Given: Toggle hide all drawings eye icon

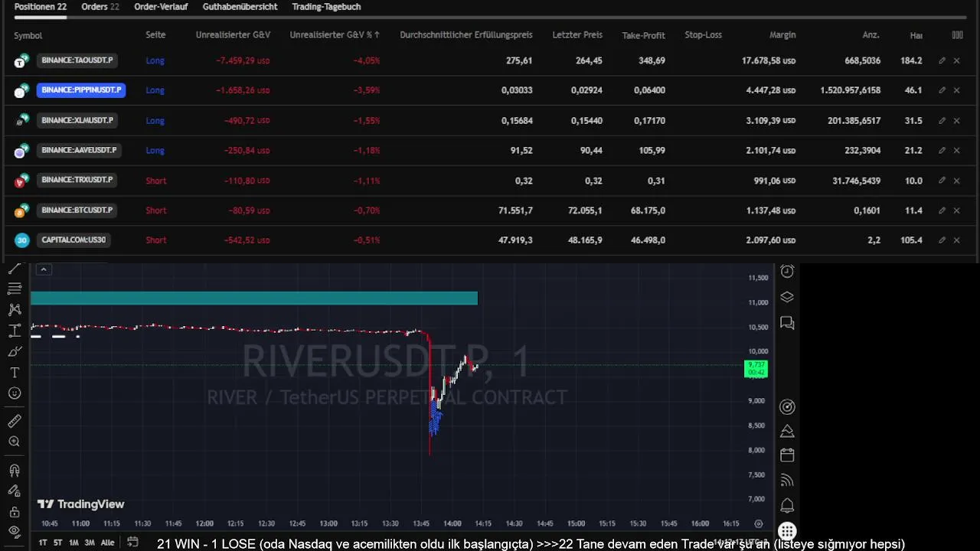Looking at the screenshot, I should [x=15, y=531].
